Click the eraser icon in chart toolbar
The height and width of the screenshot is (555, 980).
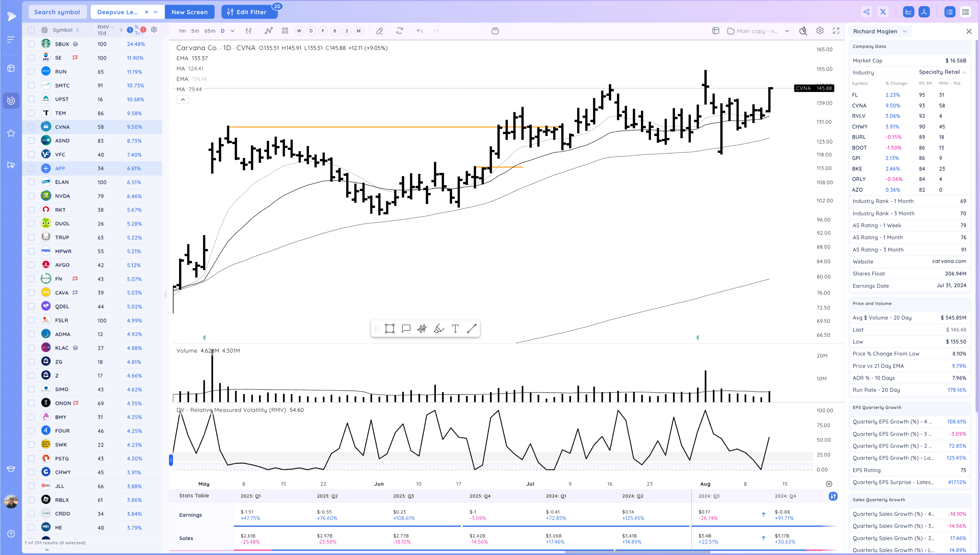click(x=379, y=31)
